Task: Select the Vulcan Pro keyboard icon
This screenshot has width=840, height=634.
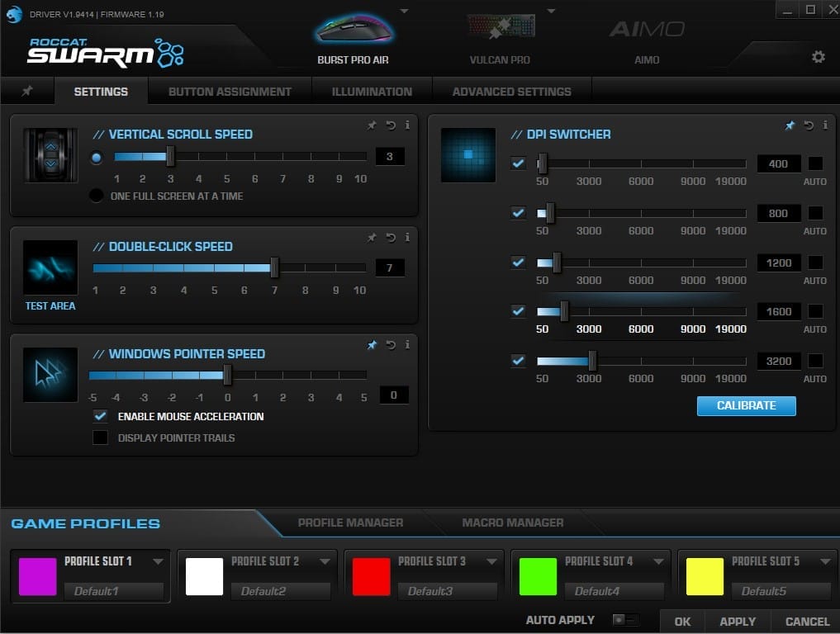Action: pos(499,31)
